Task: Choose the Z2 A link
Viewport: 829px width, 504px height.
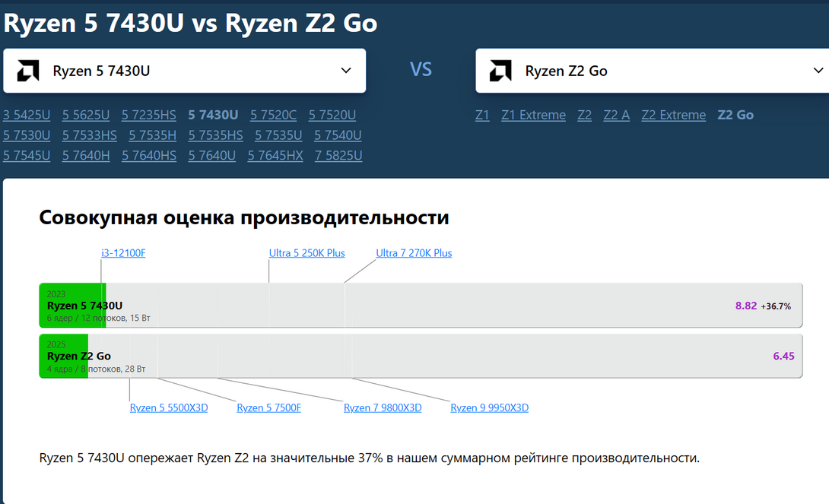Action: (x=617, y=116)
